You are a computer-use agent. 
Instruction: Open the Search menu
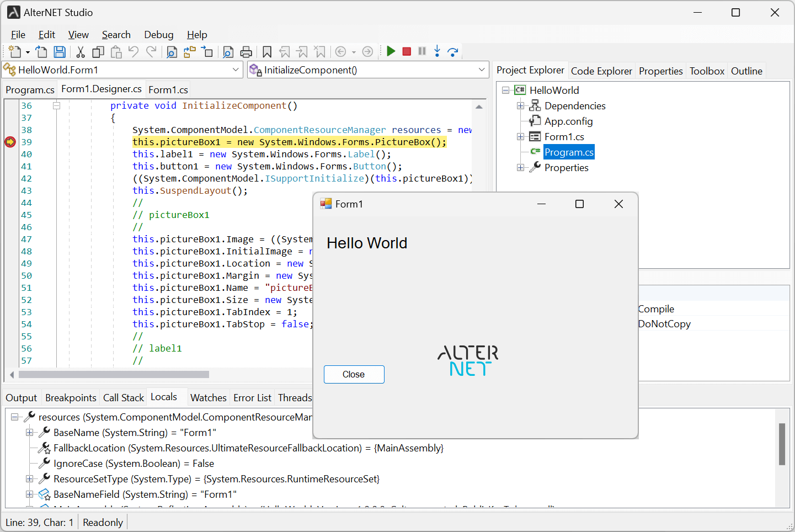[x=116, y=35]
